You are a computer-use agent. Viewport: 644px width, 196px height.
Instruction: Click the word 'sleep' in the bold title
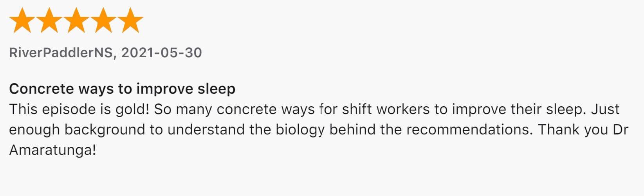click(x=216, y=89)
